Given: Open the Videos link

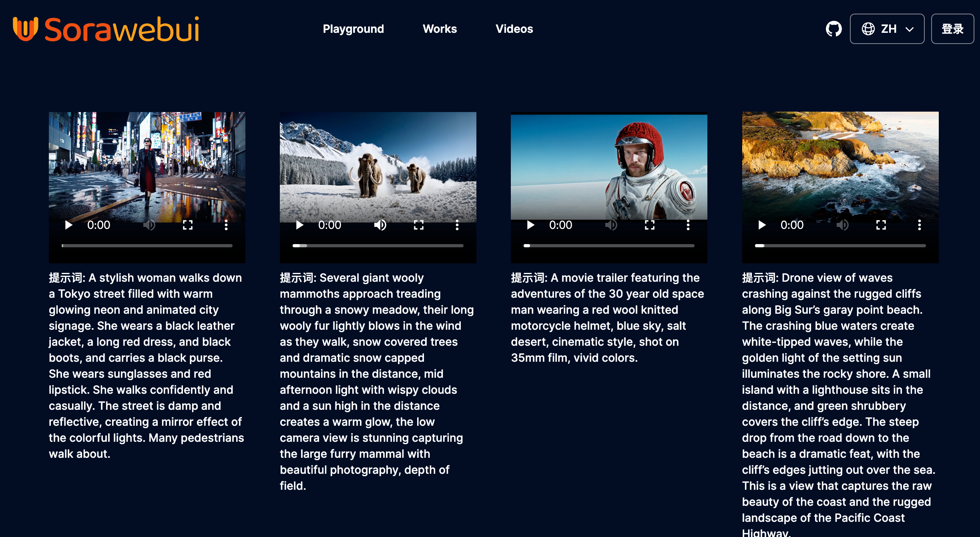Looking at the screenshot, I should tap(514, 29).
